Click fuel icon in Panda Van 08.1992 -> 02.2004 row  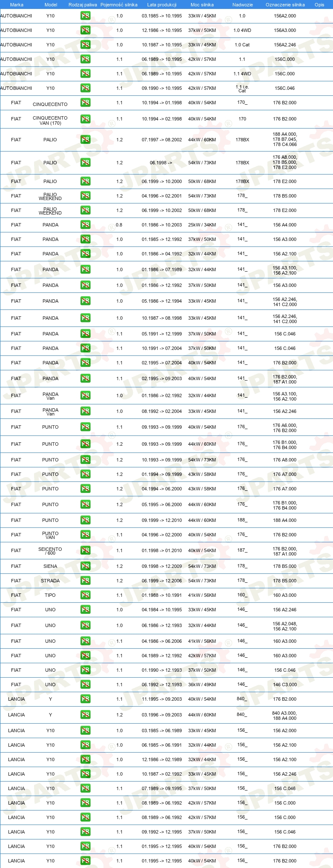tap(85, 411)
